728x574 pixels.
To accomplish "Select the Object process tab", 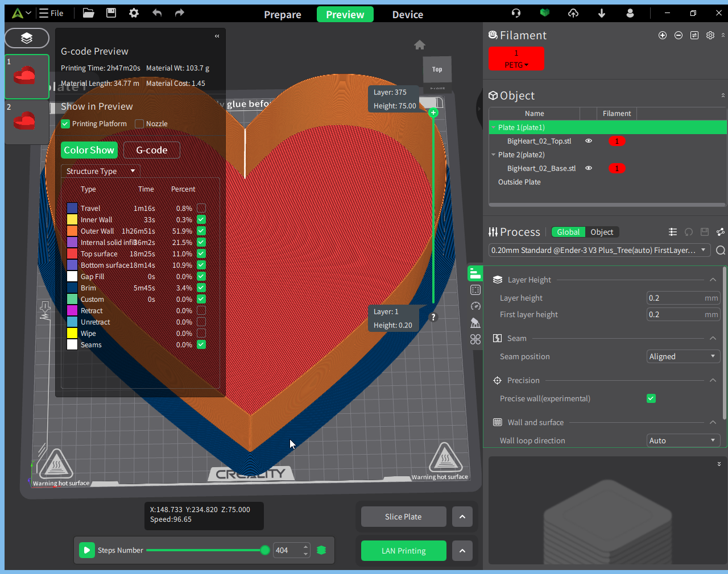I will coord(602,232).
